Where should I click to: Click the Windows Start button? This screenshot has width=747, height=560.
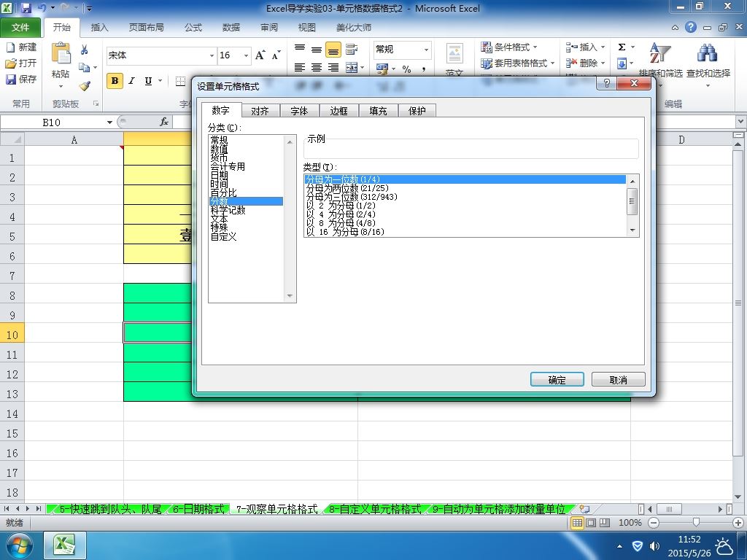click(20, 545)
